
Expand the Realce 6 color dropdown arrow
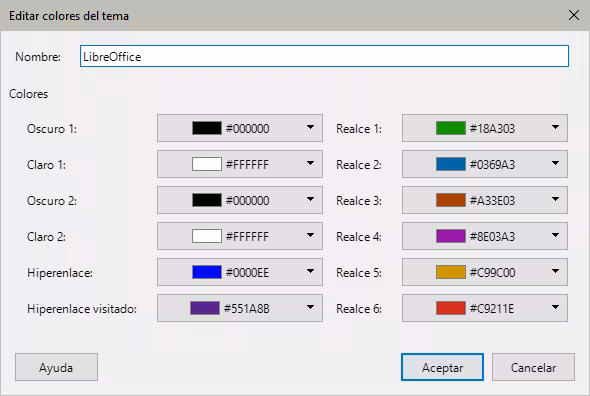pos(555,308)
